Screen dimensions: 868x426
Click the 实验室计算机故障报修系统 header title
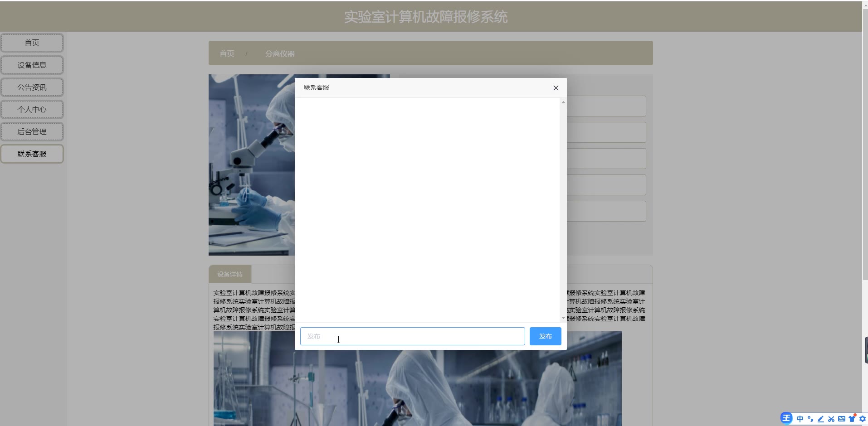click(425, 17)
